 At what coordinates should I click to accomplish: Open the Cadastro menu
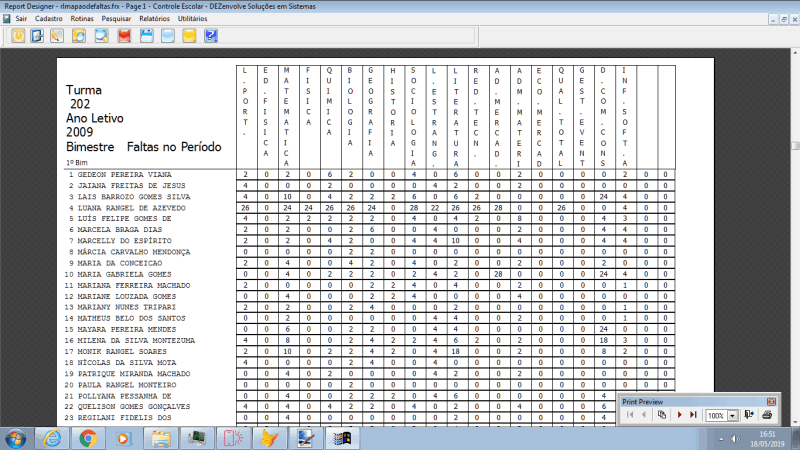[47, 19]
